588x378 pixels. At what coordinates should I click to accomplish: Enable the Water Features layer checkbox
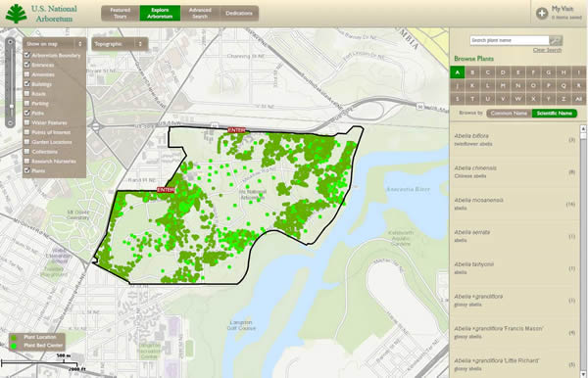click(x=27, y=122)
